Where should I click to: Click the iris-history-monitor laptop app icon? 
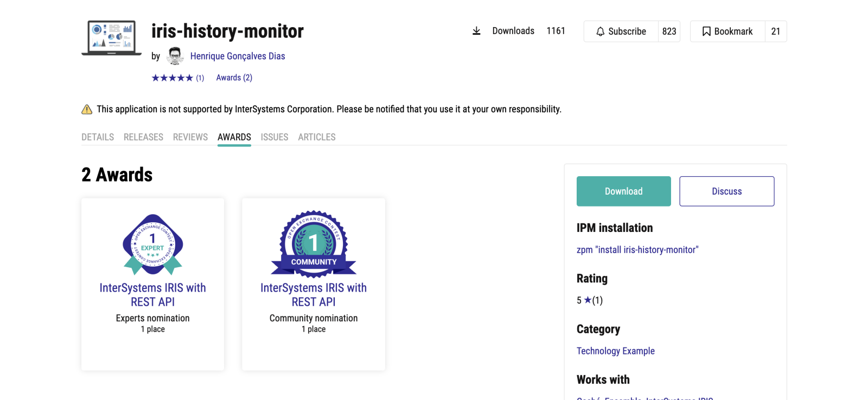[111, 37]
